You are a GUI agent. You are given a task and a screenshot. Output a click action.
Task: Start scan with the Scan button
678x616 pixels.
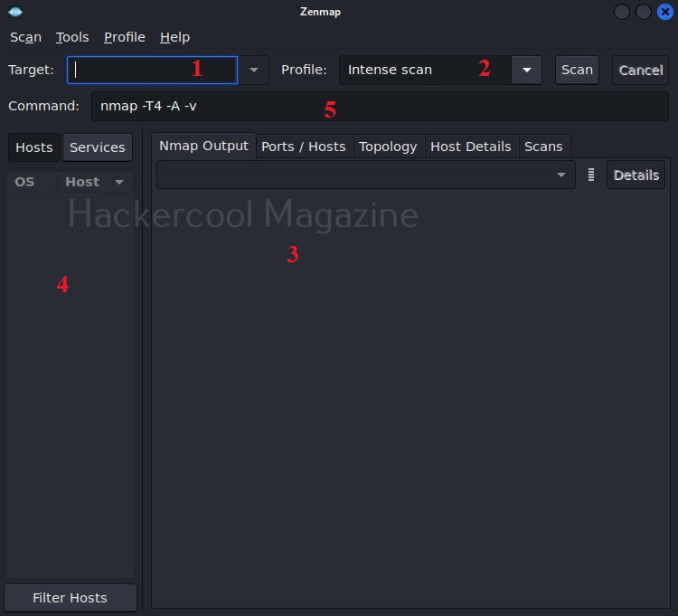577,70
